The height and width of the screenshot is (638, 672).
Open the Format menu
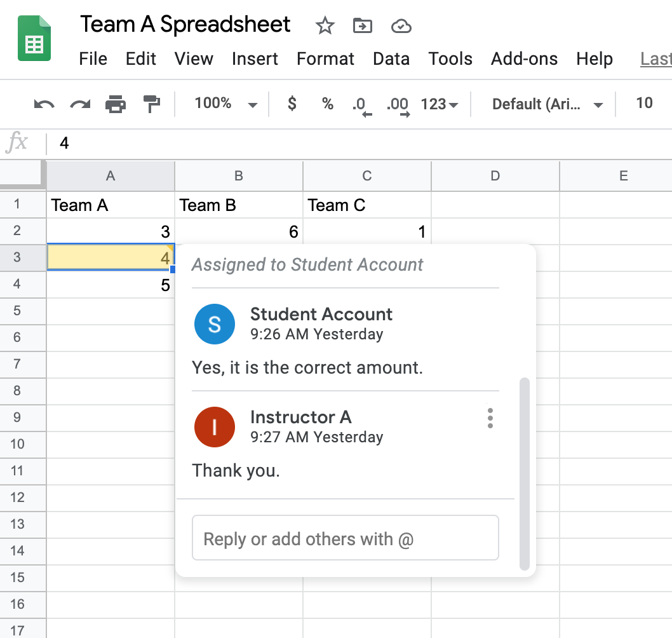(325, 59)
